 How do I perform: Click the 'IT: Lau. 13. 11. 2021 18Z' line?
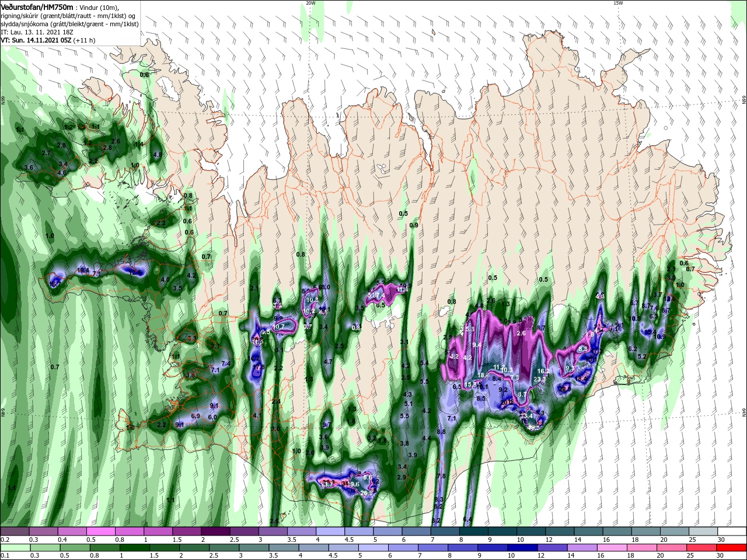pos(37,32)
